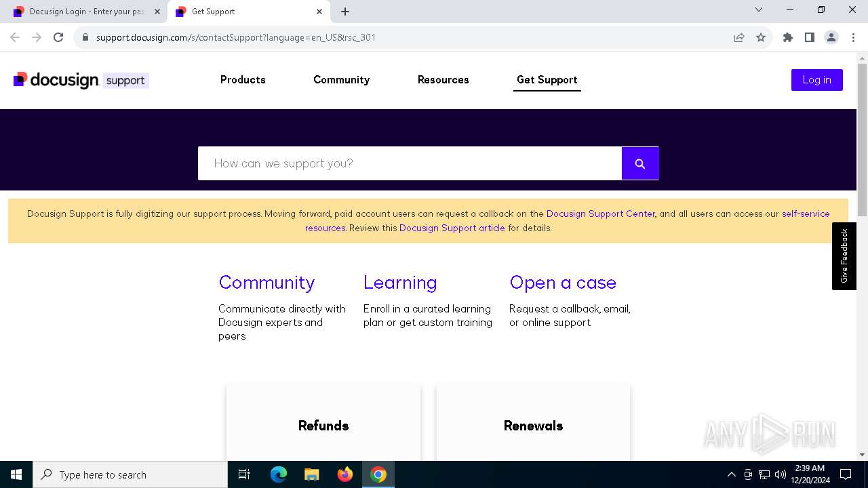Click the Log in button

[817, 80]
